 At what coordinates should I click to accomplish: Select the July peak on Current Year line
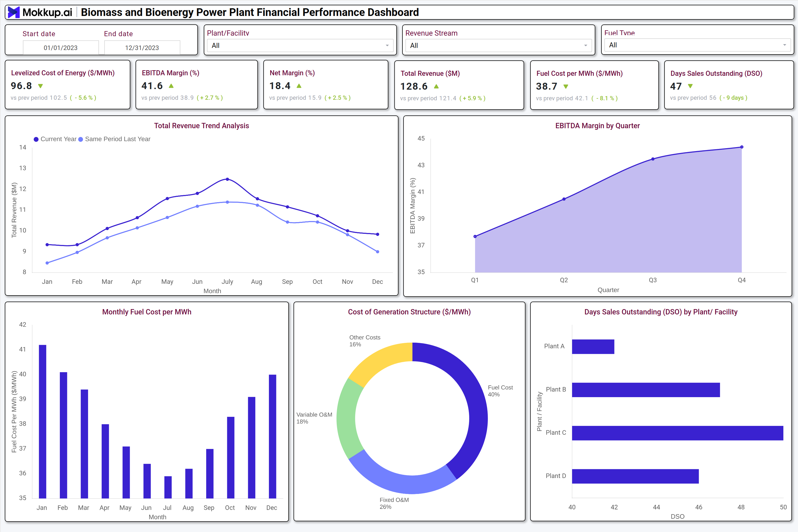[227, 179]
